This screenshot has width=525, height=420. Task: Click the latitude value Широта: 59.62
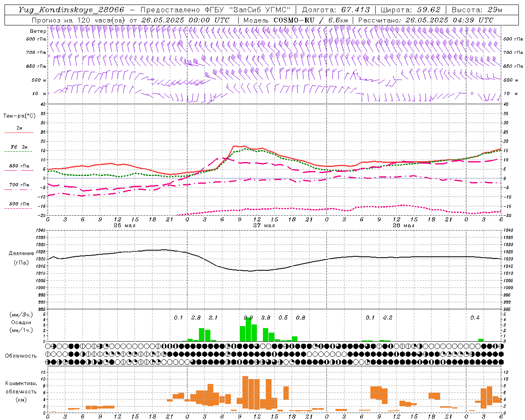(x=411, y=10)
